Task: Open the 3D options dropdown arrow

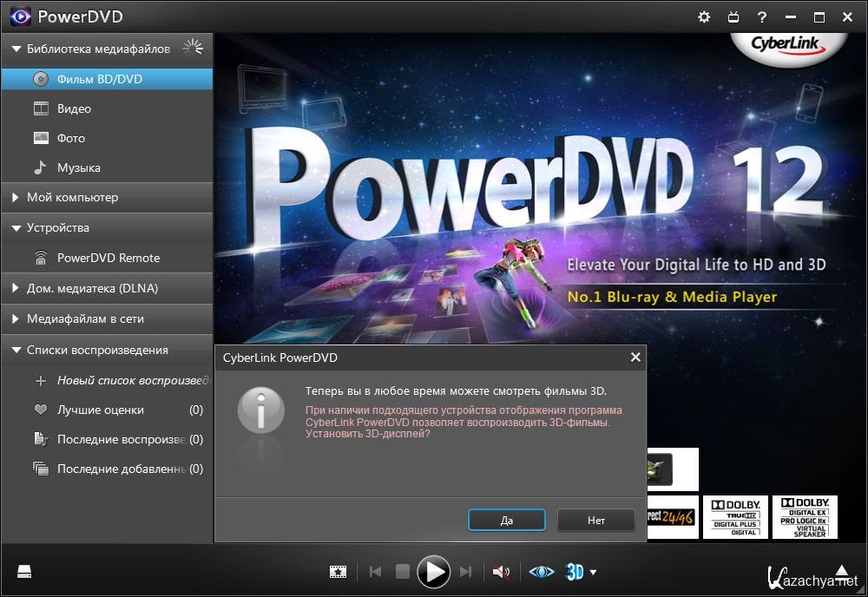Action: (x=594, y=572)
